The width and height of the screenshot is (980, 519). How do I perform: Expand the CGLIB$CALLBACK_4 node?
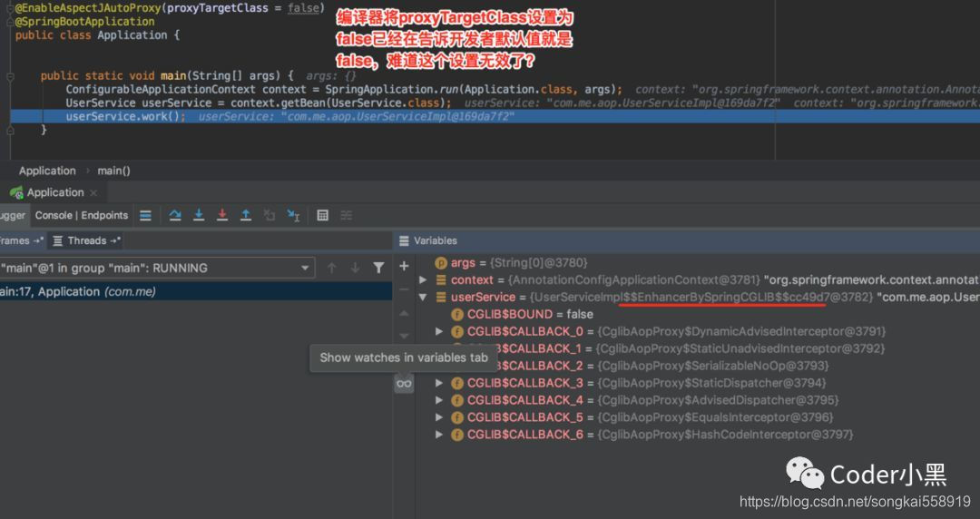[x=439, y=400]
